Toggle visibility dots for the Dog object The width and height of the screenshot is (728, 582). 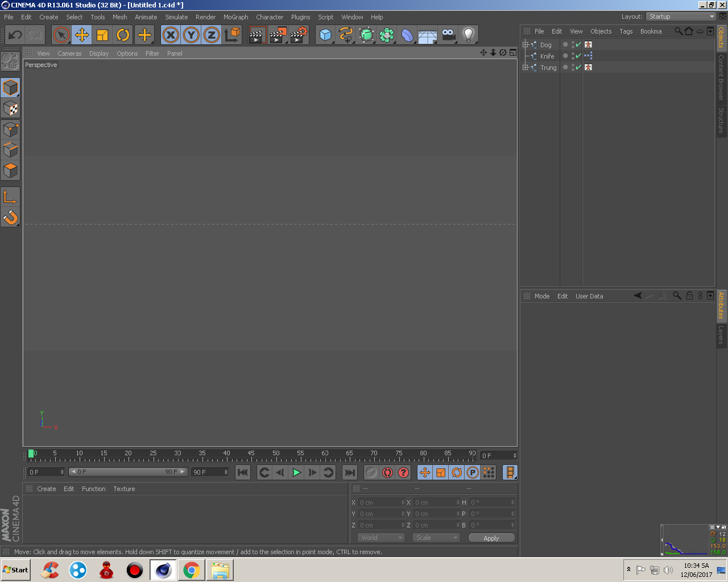pyautogui.click(x=573, y=44)
